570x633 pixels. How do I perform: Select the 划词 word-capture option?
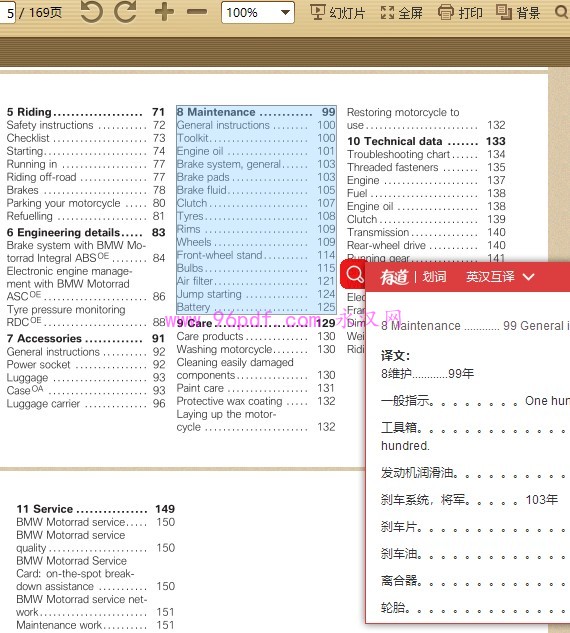tap(434, 277)
